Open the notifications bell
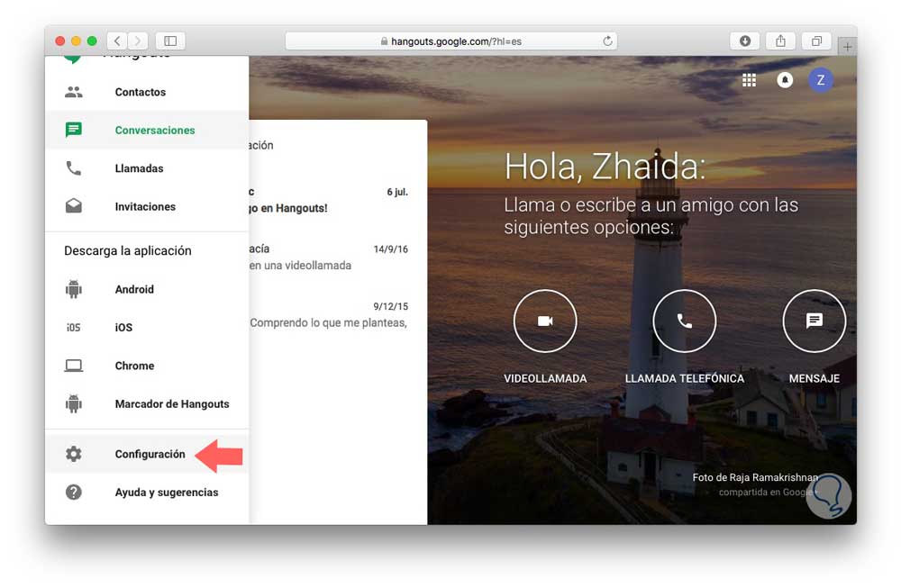Image resolution: width=901 pixels, height=588 pixels. [x=785, y=80]
